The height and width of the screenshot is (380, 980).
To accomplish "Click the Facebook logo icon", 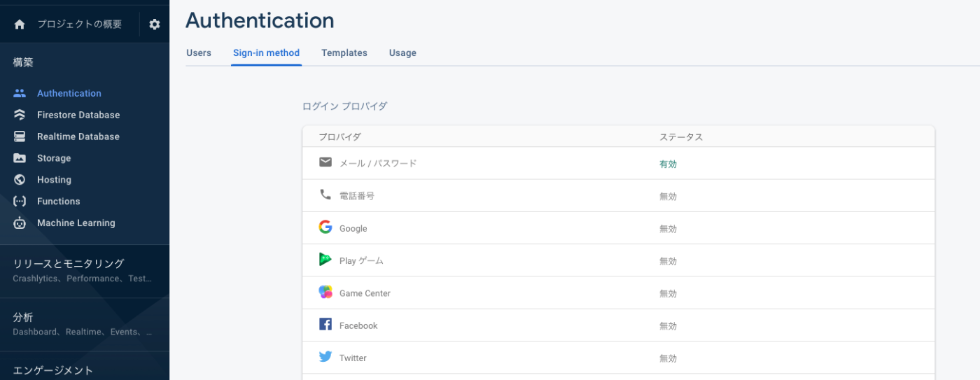I will [x=325, y=325].
